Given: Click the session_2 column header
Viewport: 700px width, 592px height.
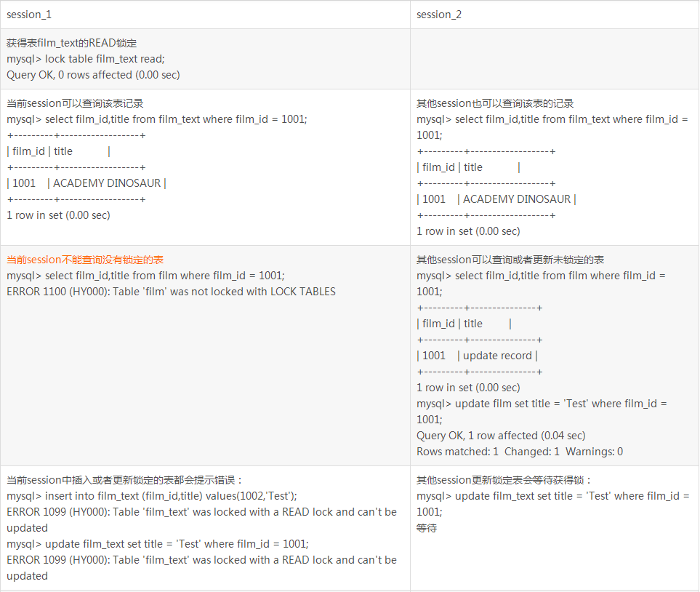Looking at the screenshot, I should point(439,15).
